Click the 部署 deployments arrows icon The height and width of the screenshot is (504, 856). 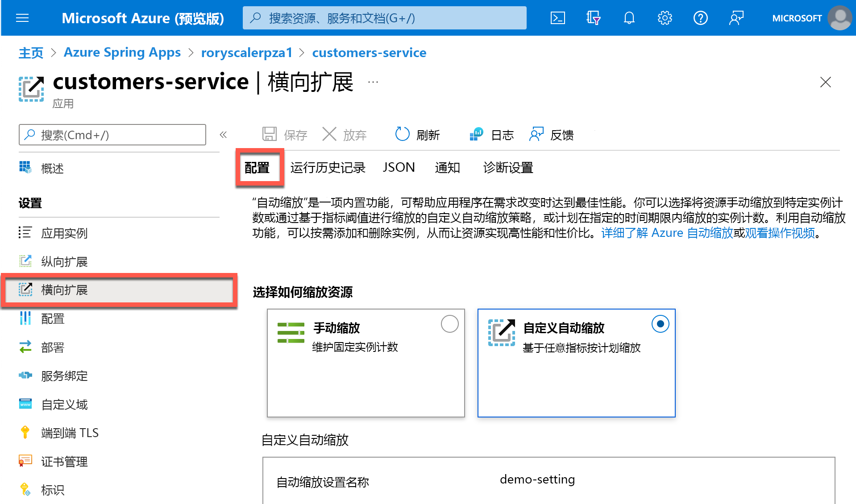pos(25,347)
